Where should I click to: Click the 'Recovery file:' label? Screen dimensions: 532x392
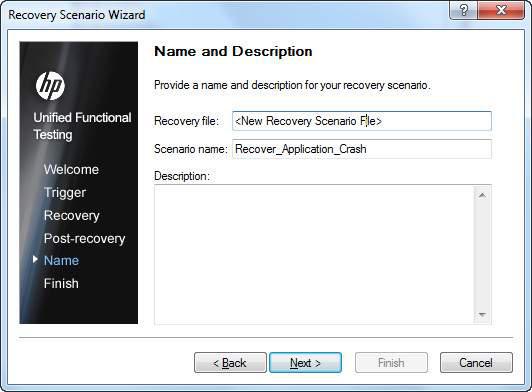coord(186,121)
